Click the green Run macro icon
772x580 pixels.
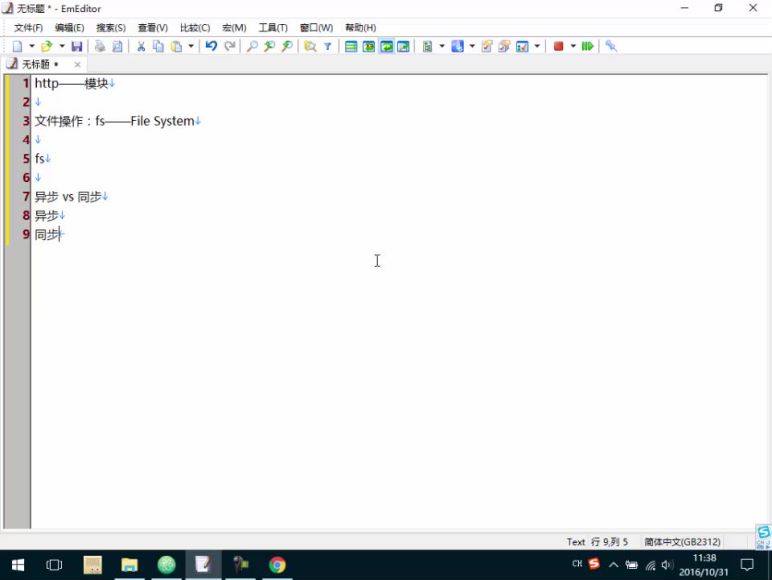[587, 46]
